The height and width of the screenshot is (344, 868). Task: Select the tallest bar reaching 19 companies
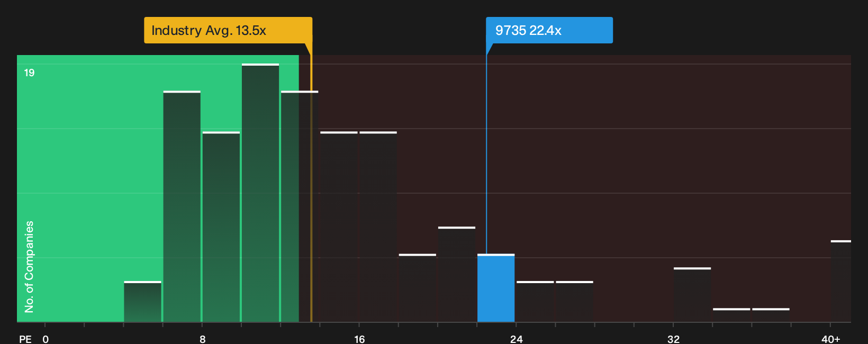click(260, 193)
